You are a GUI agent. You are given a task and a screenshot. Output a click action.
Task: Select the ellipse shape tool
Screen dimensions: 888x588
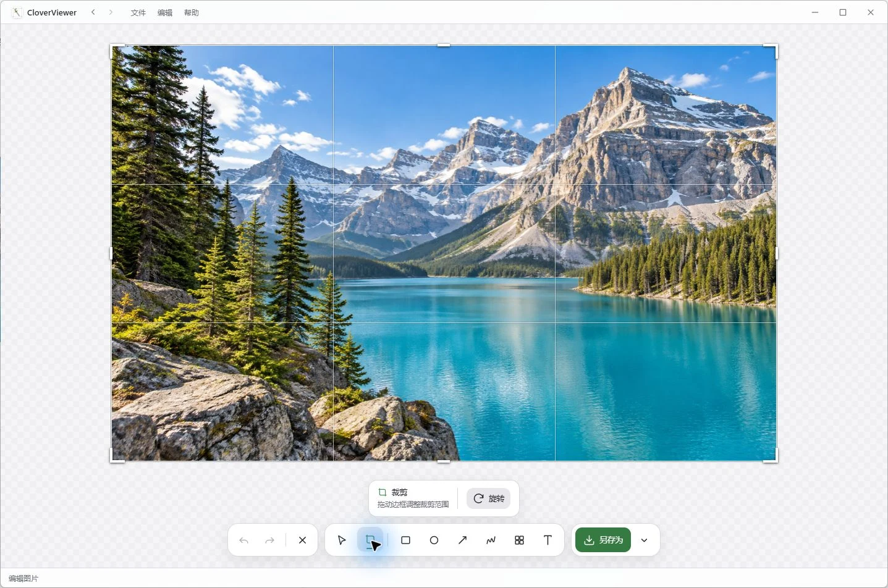pos(434,540)
